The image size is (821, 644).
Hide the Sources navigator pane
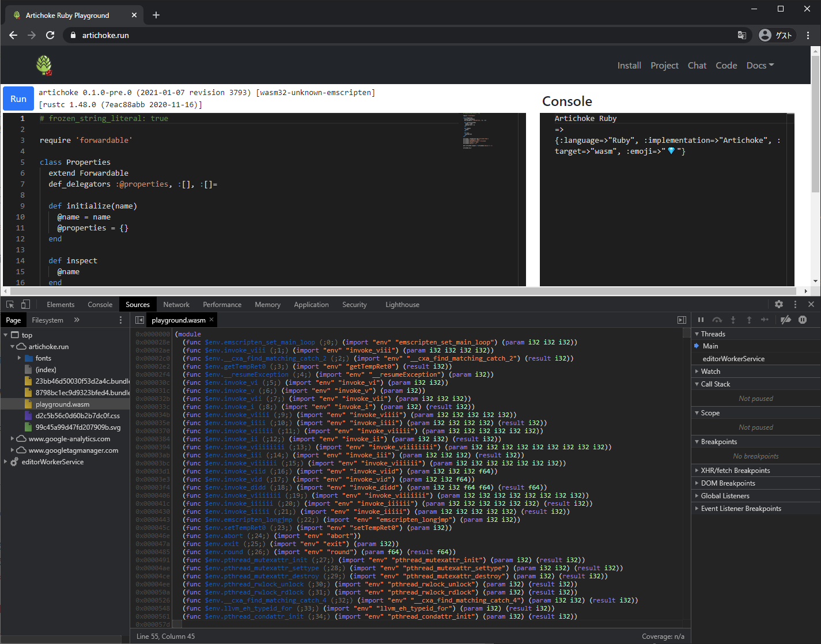click(139, 320)
